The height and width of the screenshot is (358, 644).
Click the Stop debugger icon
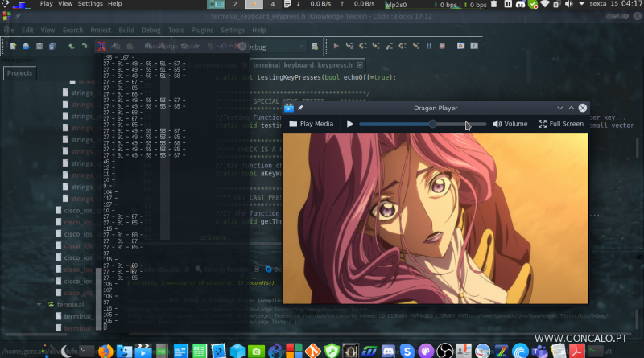[x=442, y=46]
